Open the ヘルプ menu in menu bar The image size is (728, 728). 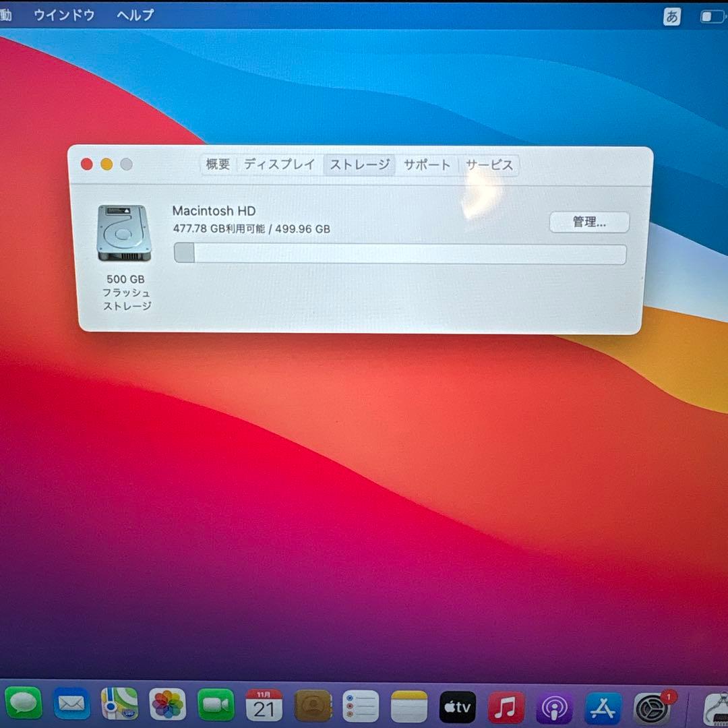(x=133, y=15)
